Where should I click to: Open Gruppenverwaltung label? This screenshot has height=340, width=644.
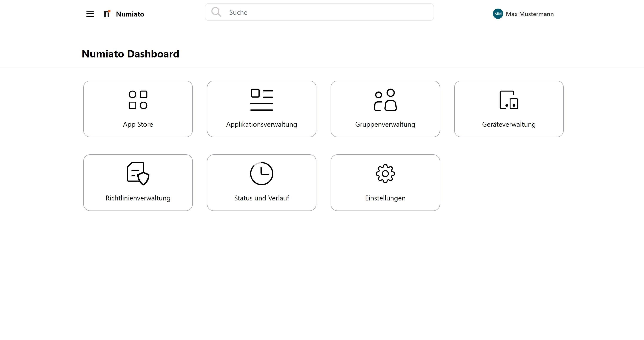(x=385, y=124)
